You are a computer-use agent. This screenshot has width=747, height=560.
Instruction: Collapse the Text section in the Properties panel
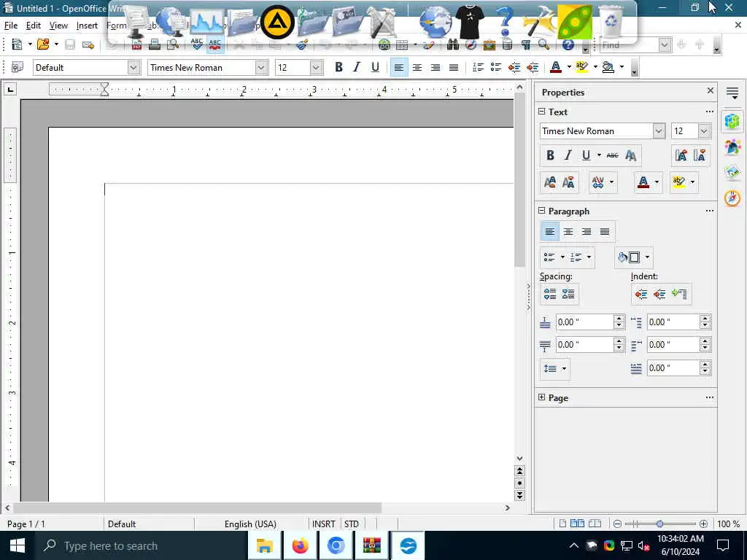[542, 112]
